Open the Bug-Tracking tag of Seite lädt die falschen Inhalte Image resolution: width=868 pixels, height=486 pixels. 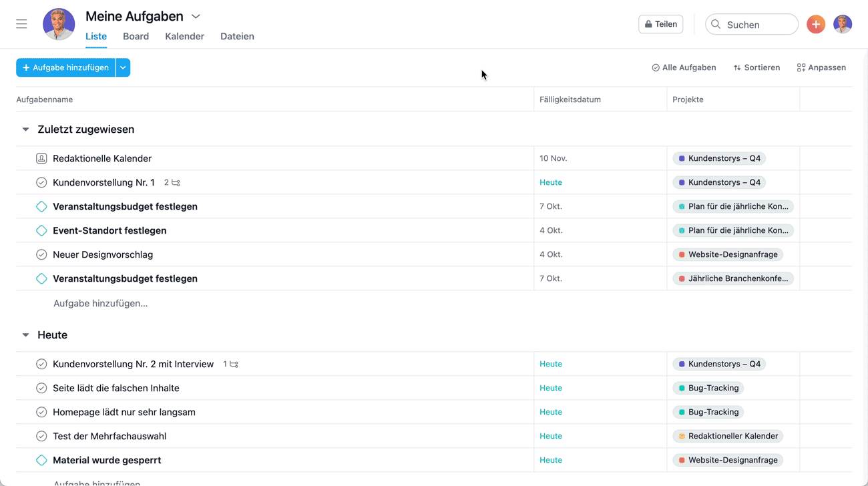pyautogui.click(x=708, y=388)
